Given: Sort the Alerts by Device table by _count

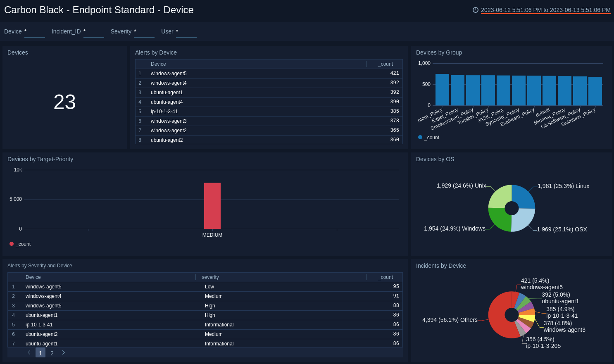Looking at the screenshot, I should coord(385,64).
